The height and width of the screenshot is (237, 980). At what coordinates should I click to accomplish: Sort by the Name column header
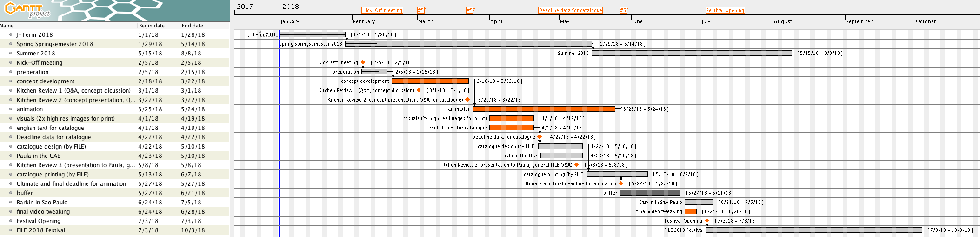tap(7, 26)
